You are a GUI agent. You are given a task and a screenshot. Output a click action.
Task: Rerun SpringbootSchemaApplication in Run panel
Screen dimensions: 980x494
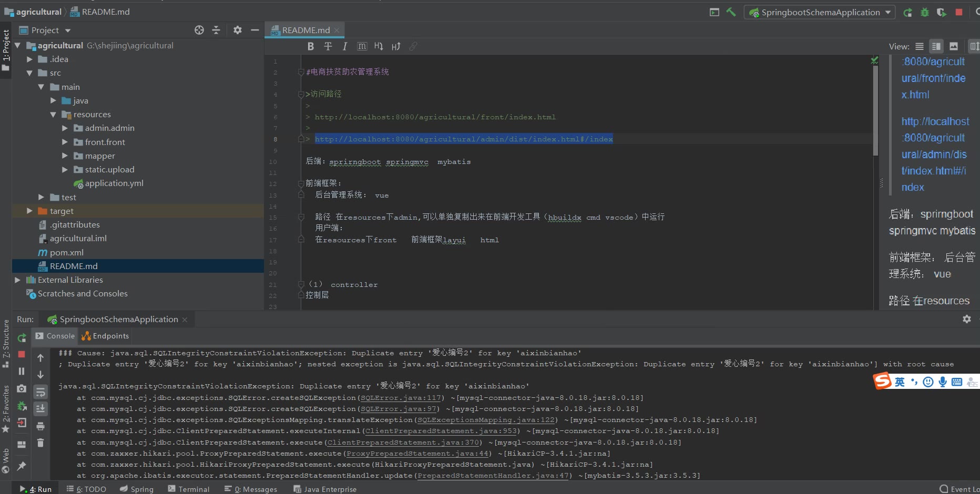point(22,338)
